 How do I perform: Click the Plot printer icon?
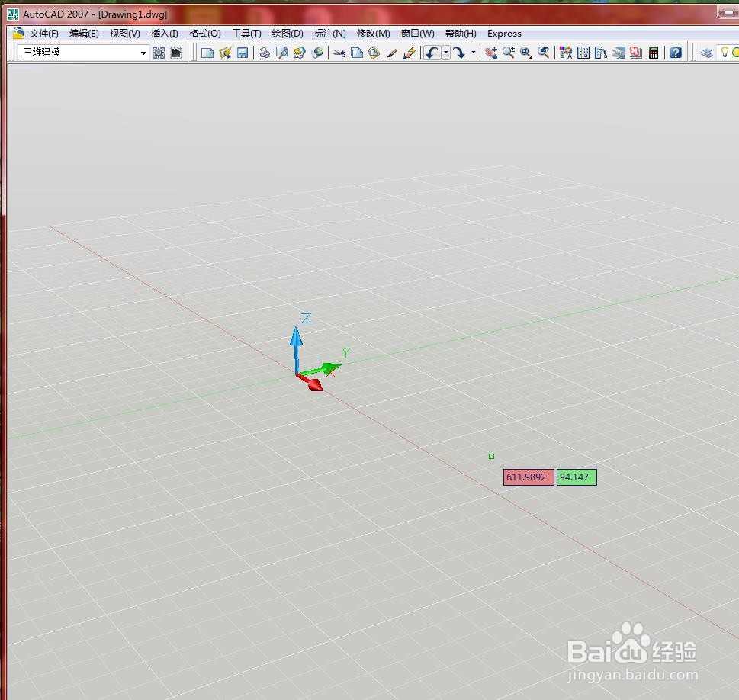[x=265, y=53]
